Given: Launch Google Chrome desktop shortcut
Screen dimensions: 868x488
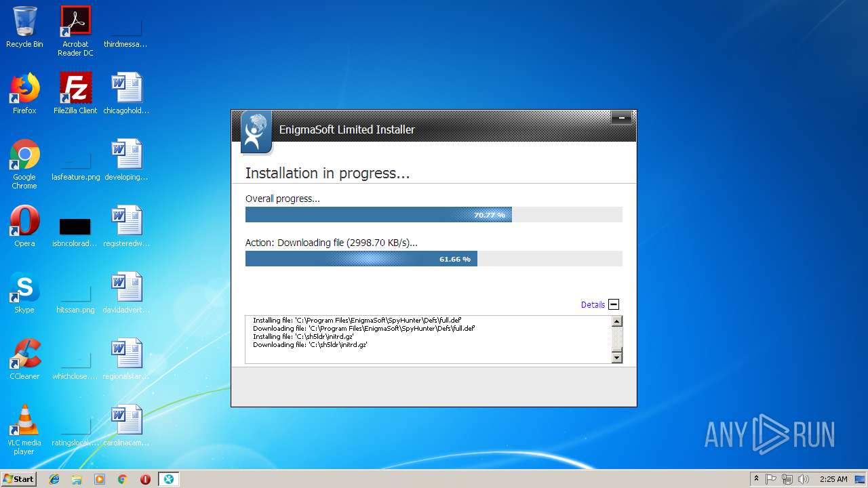Looking at the screenshot, I should click(24, 164).
